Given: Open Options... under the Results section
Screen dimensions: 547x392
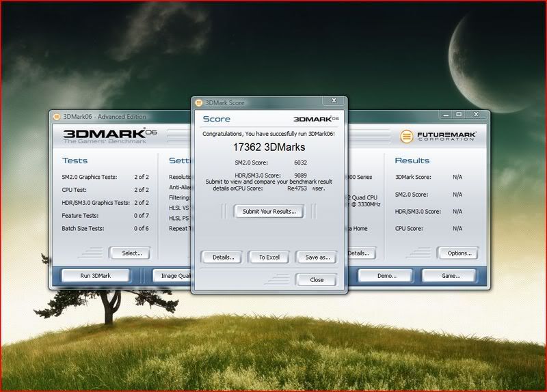Looking at the screenshot, I should [x=459, y=253].
